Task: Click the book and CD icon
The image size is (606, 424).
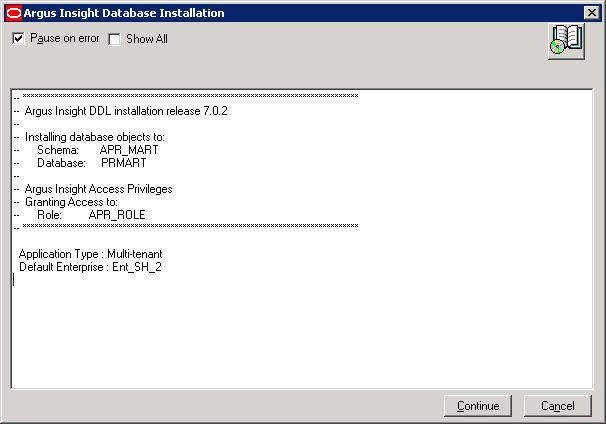Action: point(566,41)
